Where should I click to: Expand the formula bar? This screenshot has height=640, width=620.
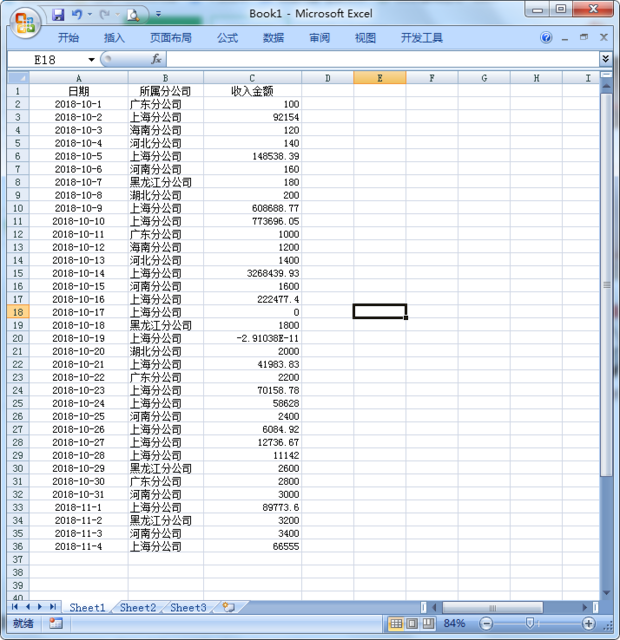[605, 59]
